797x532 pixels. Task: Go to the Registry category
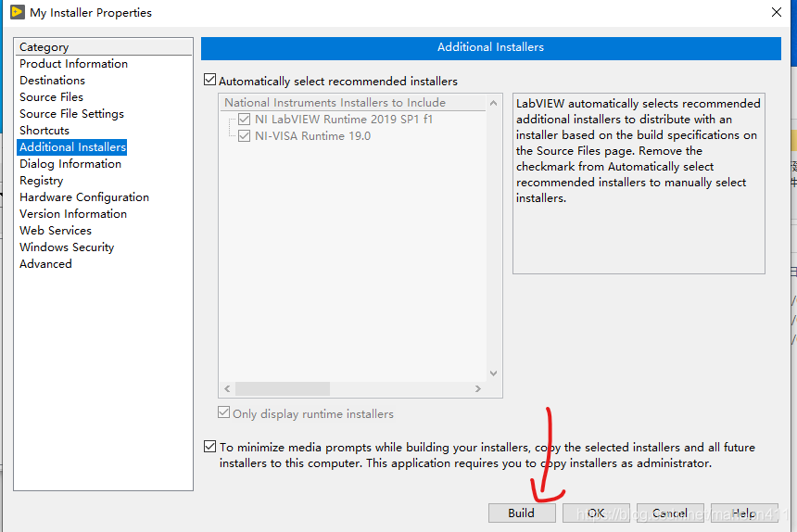[x=41, y=181]
